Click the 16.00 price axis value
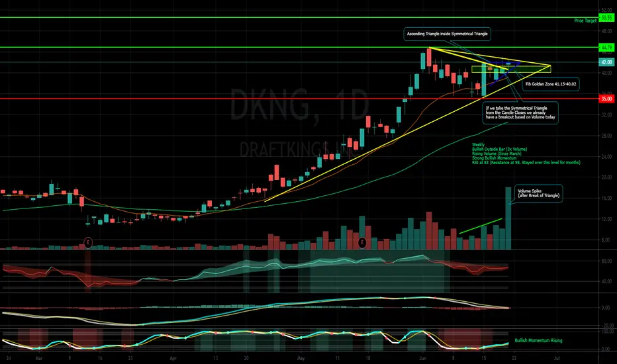Viewport: 617px width, 364px height. [606, 199]
